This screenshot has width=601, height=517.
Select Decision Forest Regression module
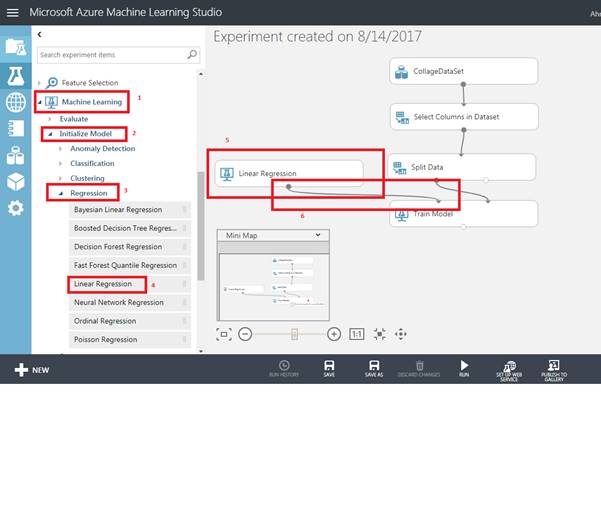(130, 247)
